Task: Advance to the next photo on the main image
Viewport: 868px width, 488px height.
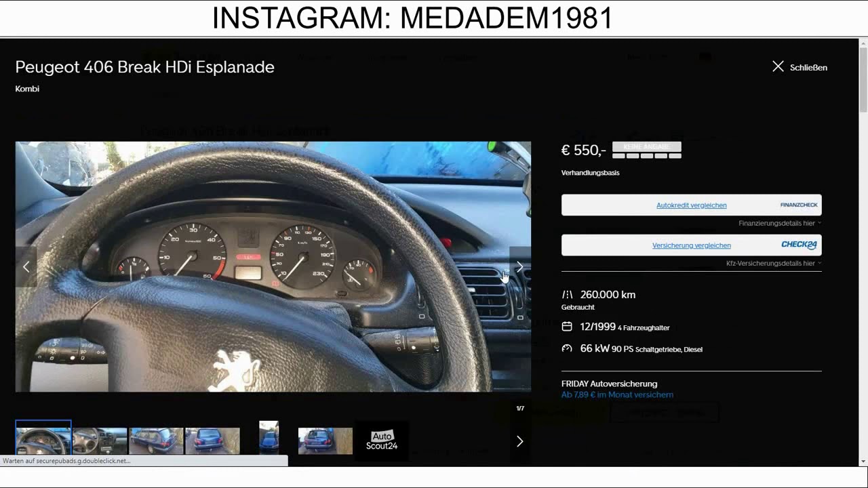Action: (x=520, y=267)
